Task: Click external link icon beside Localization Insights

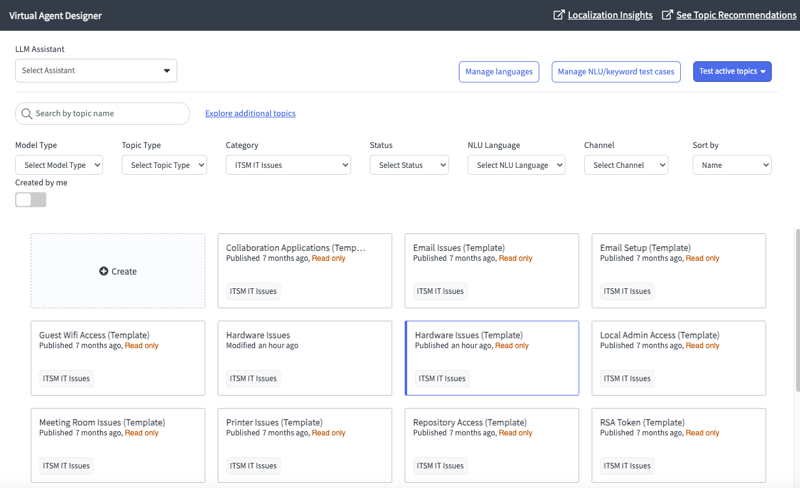Action: point(559,15)
